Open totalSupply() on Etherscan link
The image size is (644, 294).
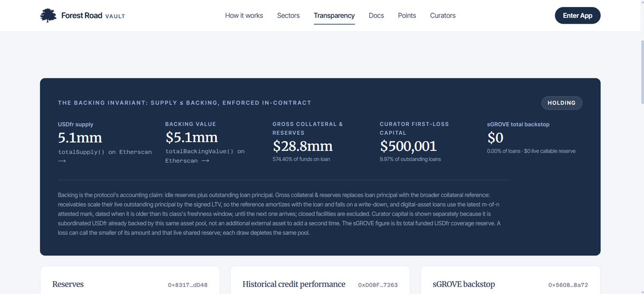coord(105,156)
